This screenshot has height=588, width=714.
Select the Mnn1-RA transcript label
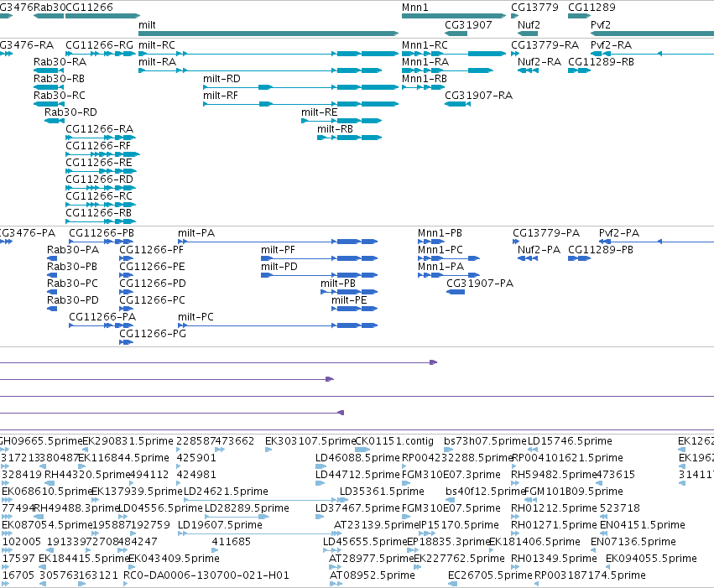(x=425, y=62)
